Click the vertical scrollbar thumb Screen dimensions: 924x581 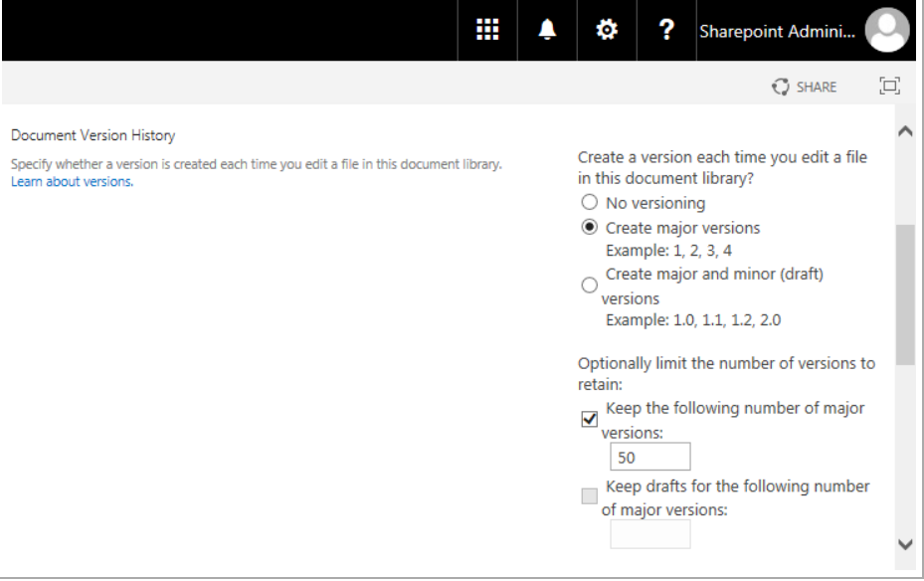tap(905, 293)
